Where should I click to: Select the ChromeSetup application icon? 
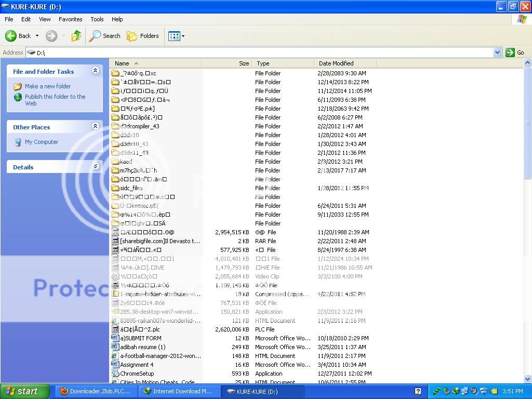(x=115, y=374)
